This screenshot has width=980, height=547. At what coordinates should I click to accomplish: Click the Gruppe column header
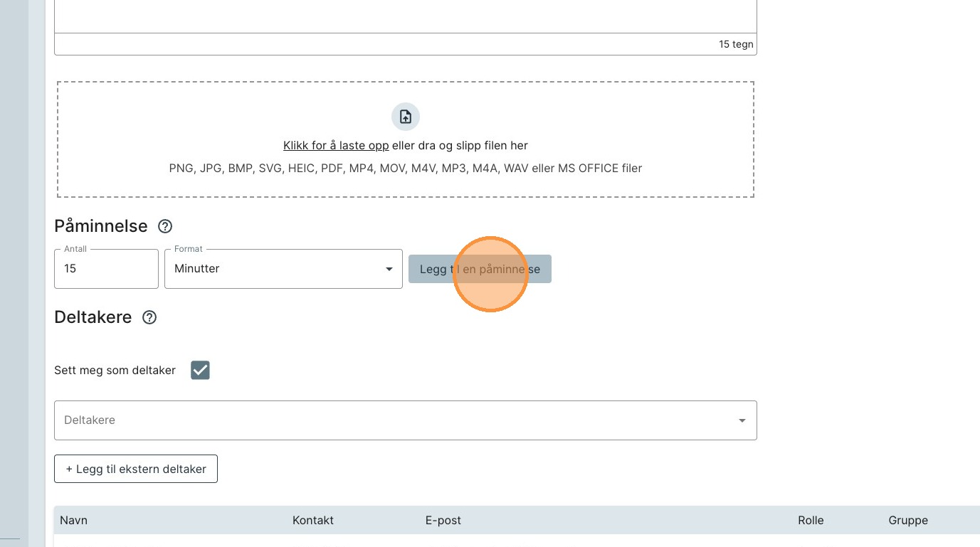[x=907, y=520]
